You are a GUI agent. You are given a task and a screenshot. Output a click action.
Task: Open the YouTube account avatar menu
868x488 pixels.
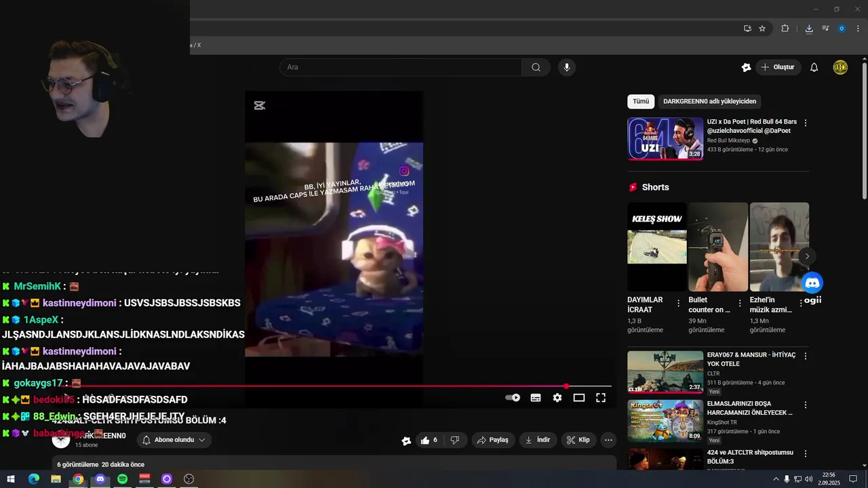[x=840, y=67]
